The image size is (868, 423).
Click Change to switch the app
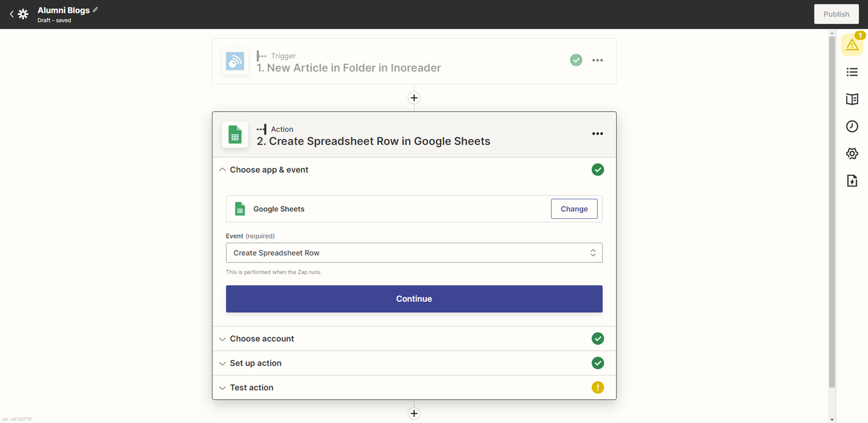[574, 209]
